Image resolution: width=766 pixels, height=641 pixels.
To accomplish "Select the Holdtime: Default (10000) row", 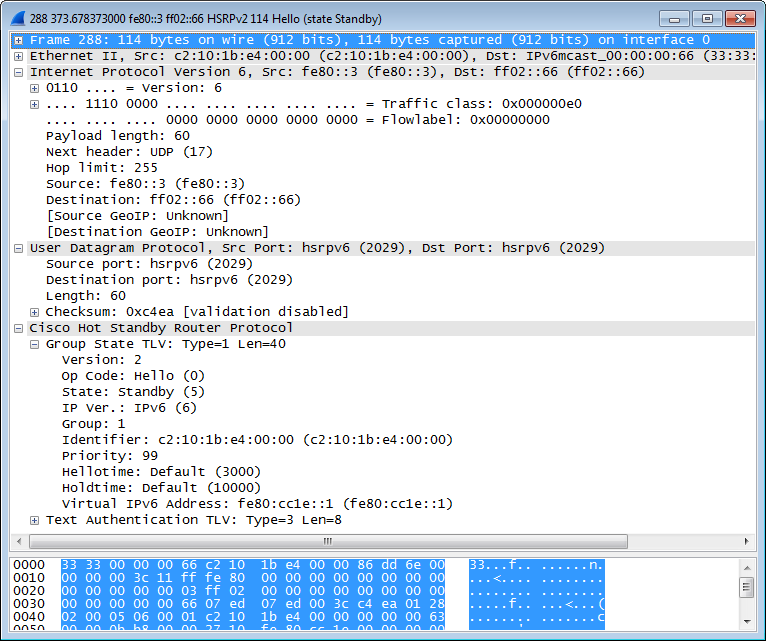I will [x=161, y=488].
